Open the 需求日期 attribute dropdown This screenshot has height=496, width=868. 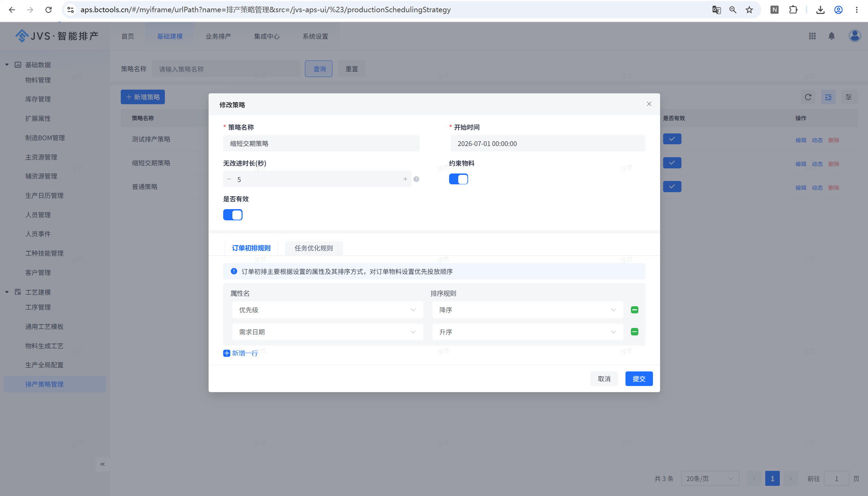pyautogui.click(x=328, y=332)
